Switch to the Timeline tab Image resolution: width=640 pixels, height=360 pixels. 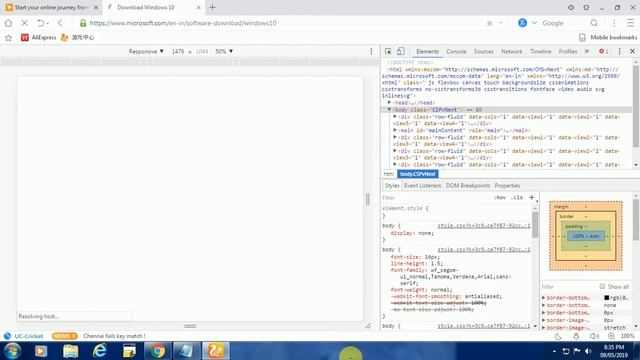(540, 51)
